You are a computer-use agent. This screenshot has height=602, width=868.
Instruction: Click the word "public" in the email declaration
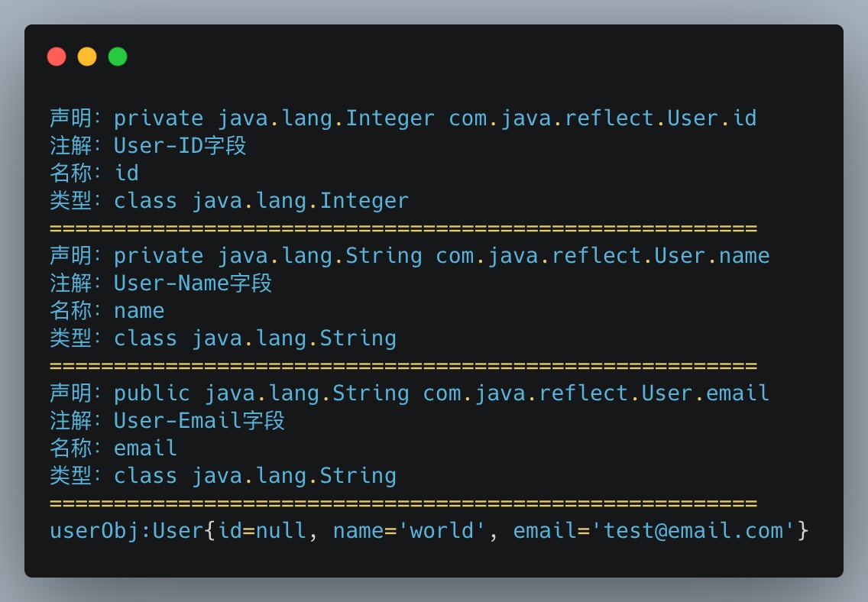coord(152,393)
